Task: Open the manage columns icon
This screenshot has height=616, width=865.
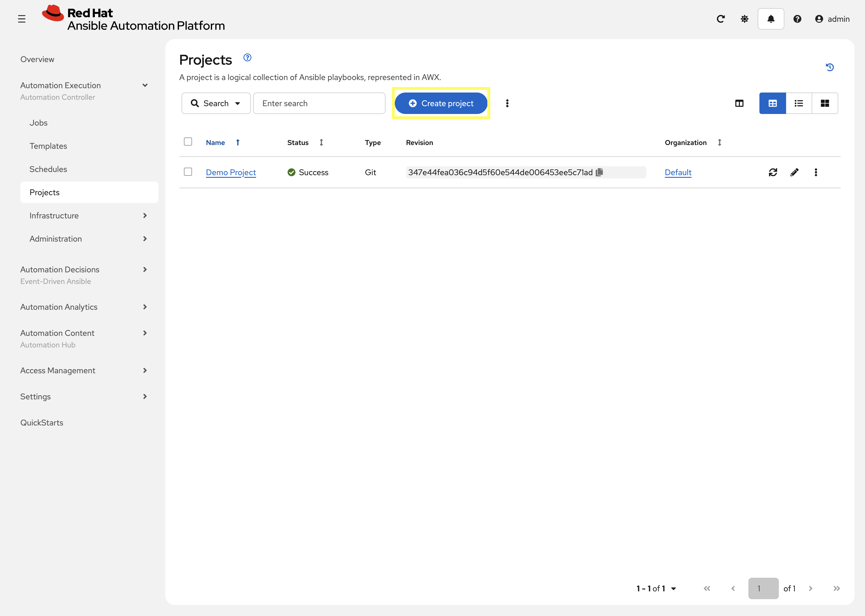Action: tap(739, 103)
